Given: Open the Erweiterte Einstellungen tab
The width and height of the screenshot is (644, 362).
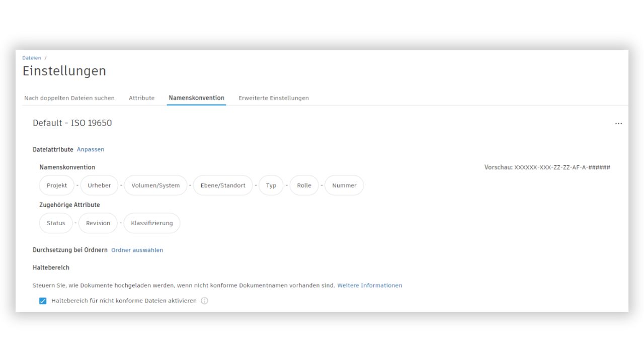Looking at the screenshot, I should click(273, 98).
